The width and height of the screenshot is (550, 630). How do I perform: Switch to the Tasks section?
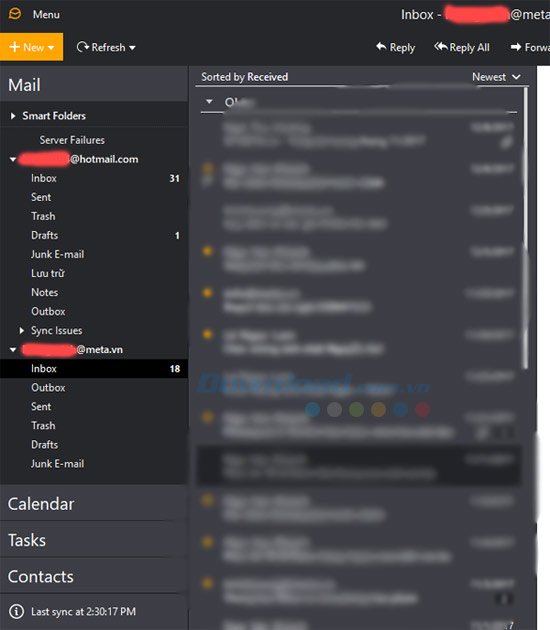[94, 540]
